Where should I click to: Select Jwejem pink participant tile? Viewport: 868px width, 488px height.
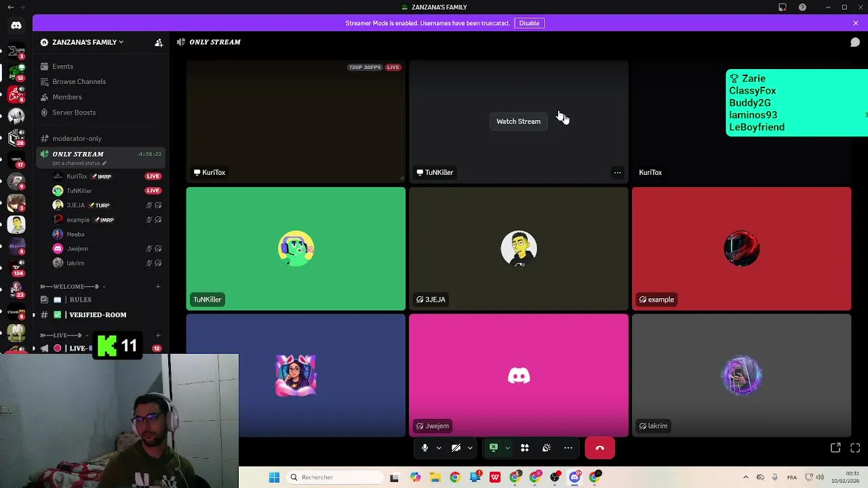tap(519, 375)
